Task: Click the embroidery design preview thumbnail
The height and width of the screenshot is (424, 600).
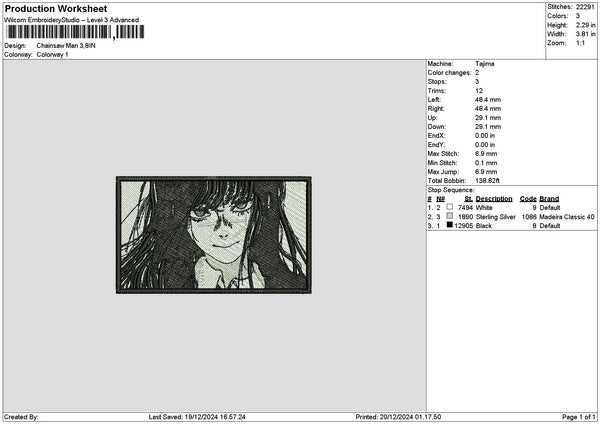Action: point(214,235)
